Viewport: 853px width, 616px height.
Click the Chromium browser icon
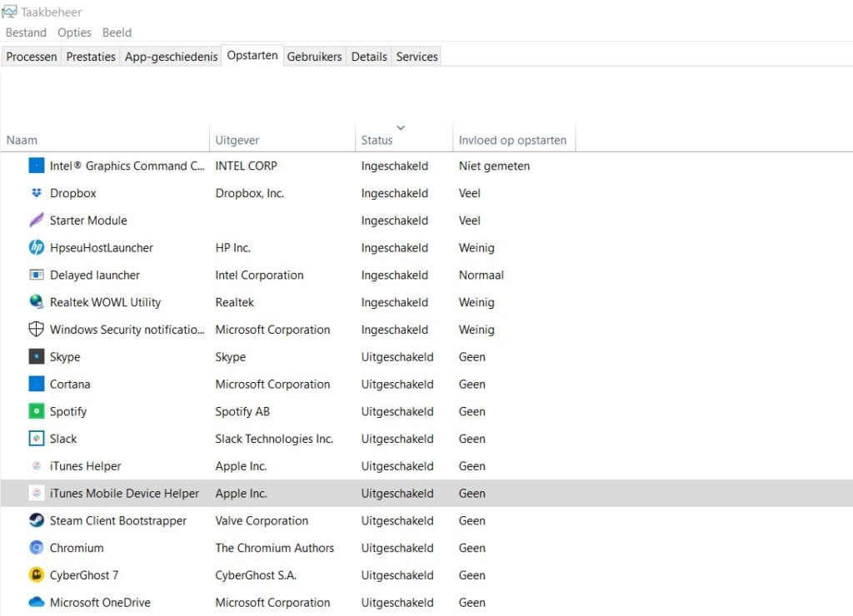point(37,548)
